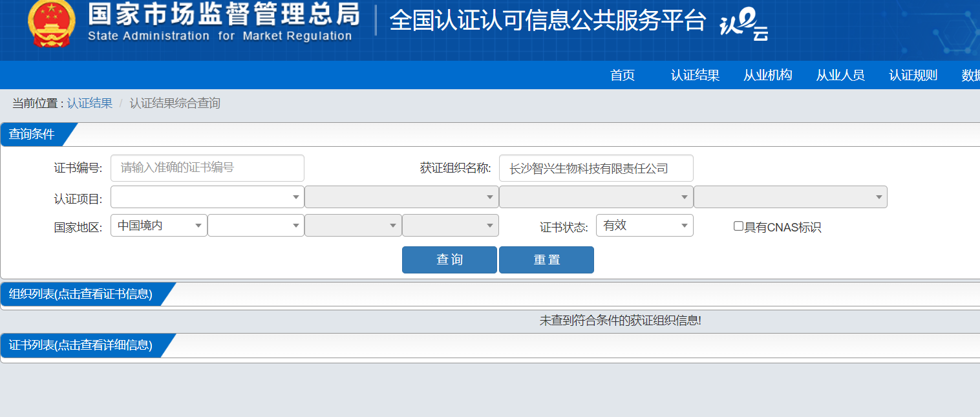Open the third 国家地区 dropdown
The image size is (980, 417).
point(353,226)
